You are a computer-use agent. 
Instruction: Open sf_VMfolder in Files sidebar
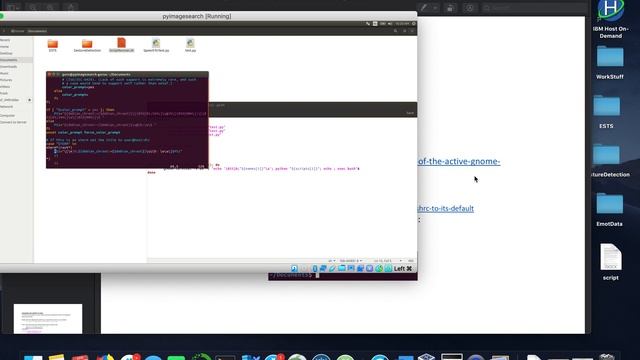pos(9,100)
